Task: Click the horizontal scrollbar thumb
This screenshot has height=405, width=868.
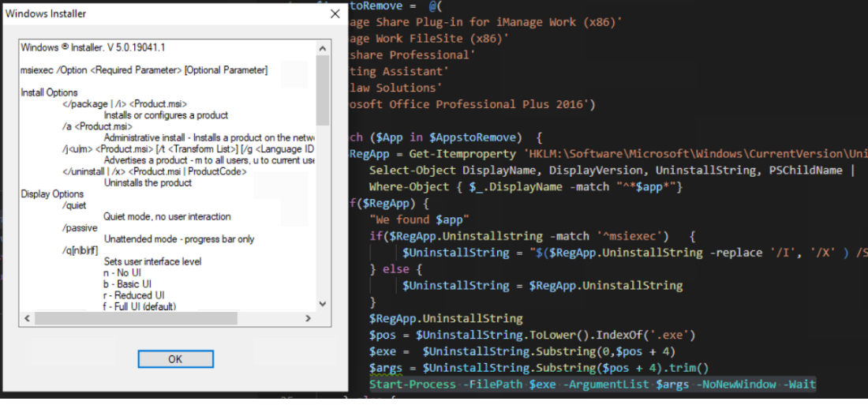Action: pos(136,318)
